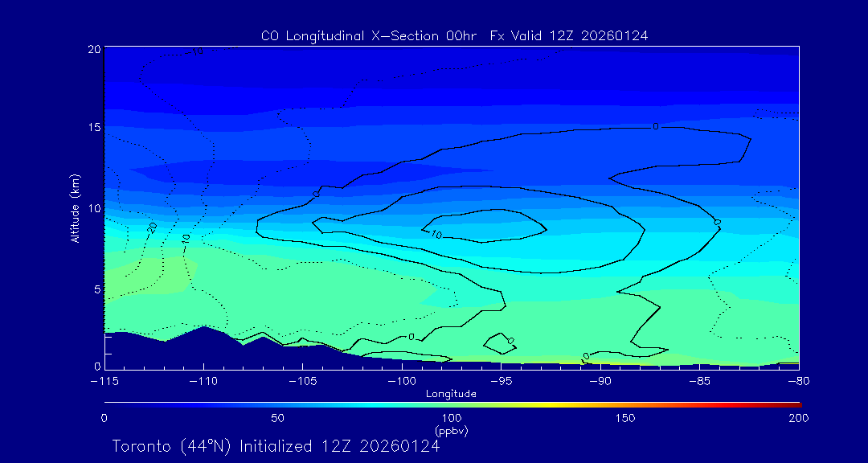
Task: Click the (ppbv) units label
Action: tap(452, 431)
